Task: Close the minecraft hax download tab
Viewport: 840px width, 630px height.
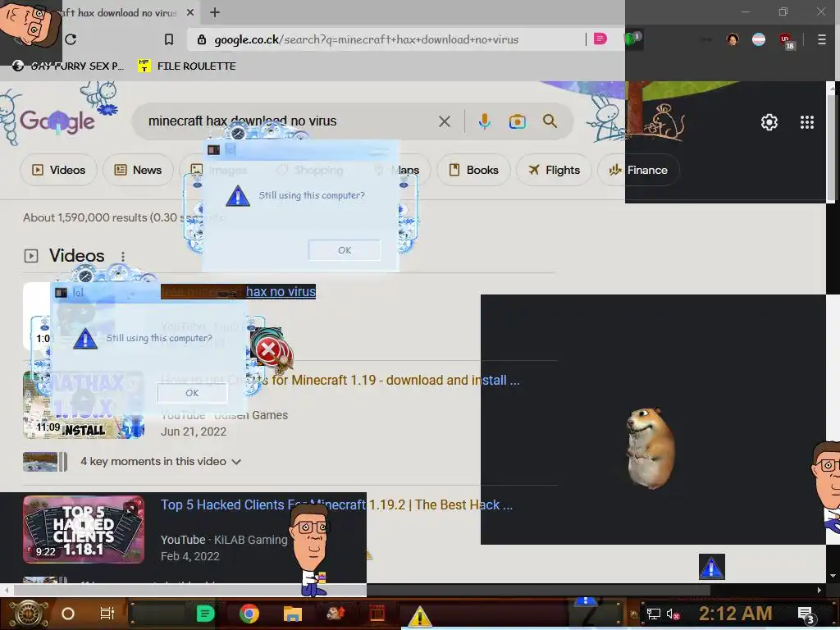Action: point(190,12)
